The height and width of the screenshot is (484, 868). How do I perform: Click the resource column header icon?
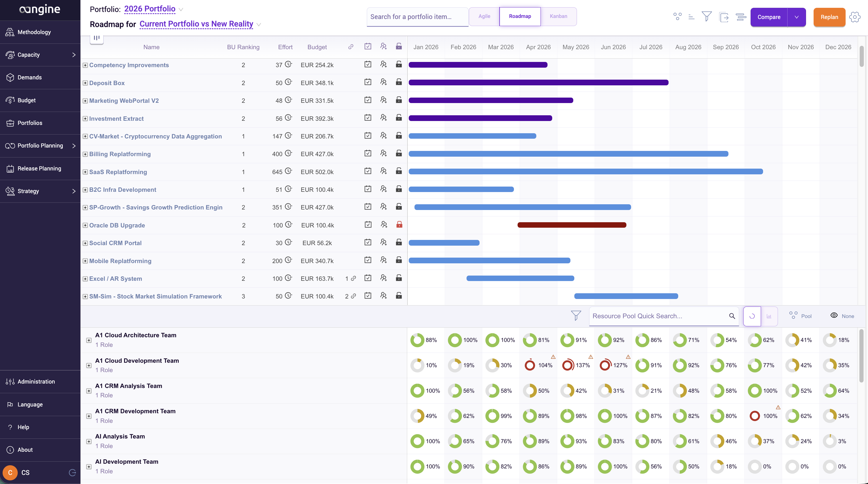click(x=383, y=47)
